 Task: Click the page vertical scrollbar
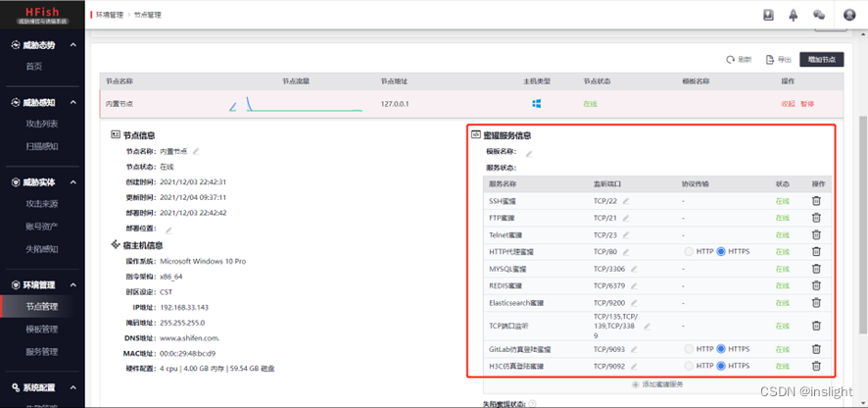click(x=863, y=225)
